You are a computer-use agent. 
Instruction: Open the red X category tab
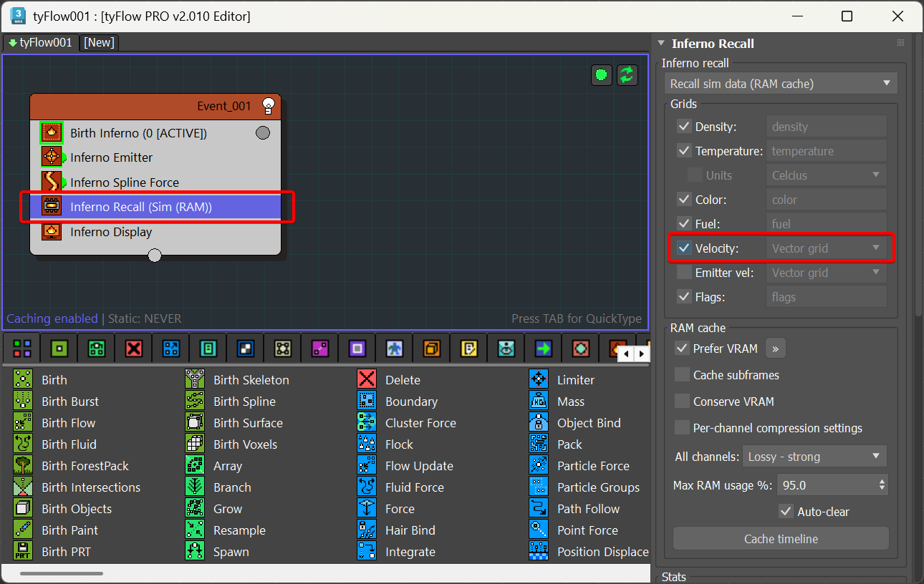point(134,349)
